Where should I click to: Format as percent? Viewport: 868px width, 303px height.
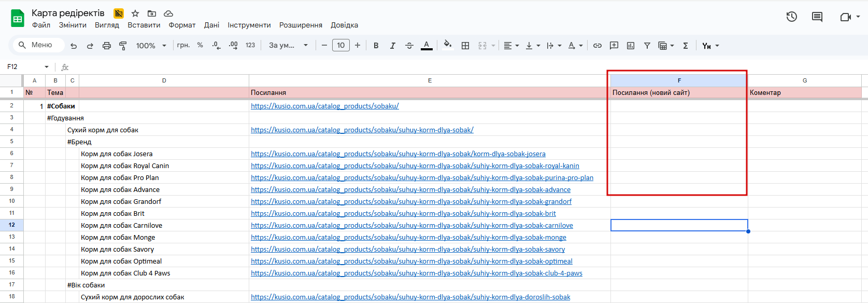(200, 45)
